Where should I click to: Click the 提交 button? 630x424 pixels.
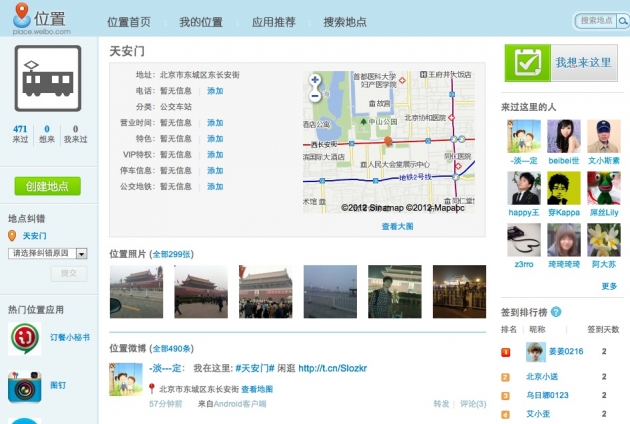click(69, 273)
